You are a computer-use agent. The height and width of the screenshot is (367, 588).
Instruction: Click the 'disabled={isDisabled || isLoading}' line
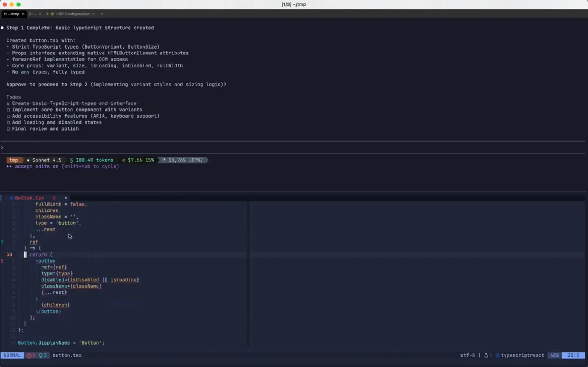(x=90, y=280)
